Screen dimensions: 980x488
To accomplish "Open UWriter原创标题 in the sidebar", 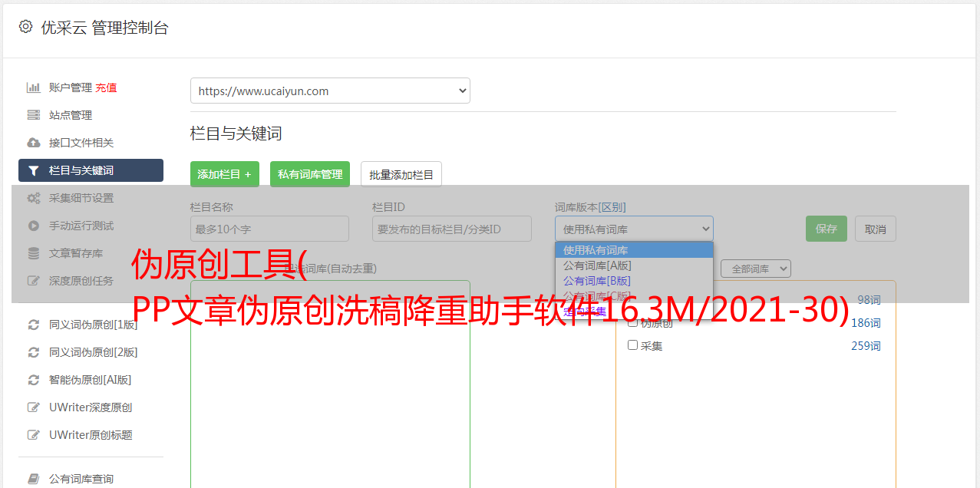I will click(x=91, y=435).
